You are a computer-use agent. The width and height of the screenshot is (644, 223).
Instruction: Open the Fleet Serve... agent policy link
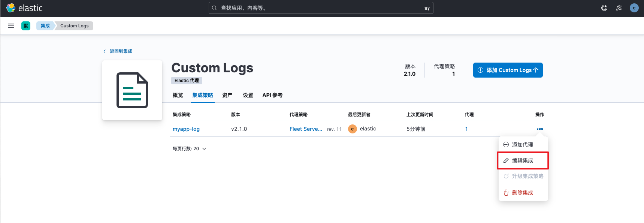click(x=306, y=129)
